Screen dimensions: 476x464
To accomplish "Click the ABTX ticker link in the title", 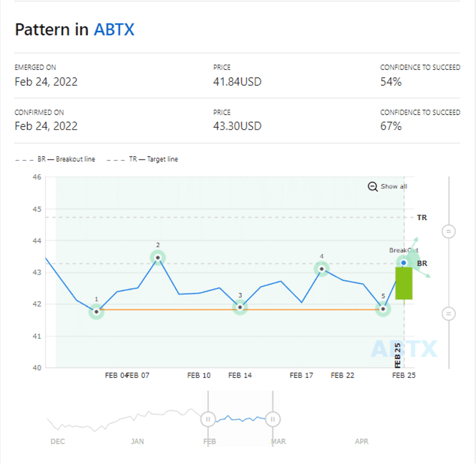I will 114,30.
